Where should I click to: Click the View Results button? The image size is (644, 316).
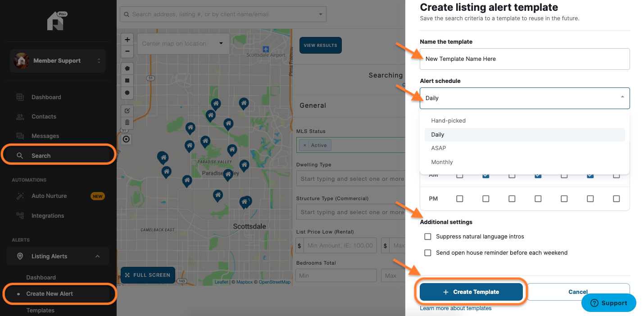(x=321, y=46)
